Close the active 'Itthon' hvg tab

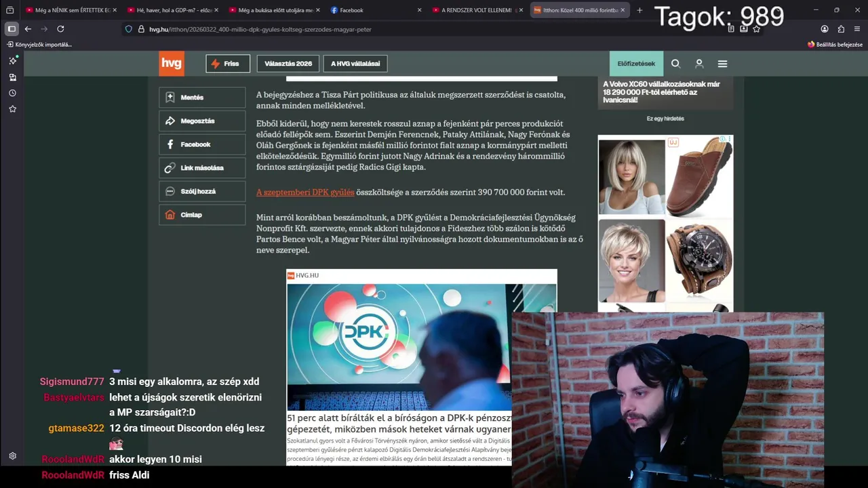tap(623, 10)
